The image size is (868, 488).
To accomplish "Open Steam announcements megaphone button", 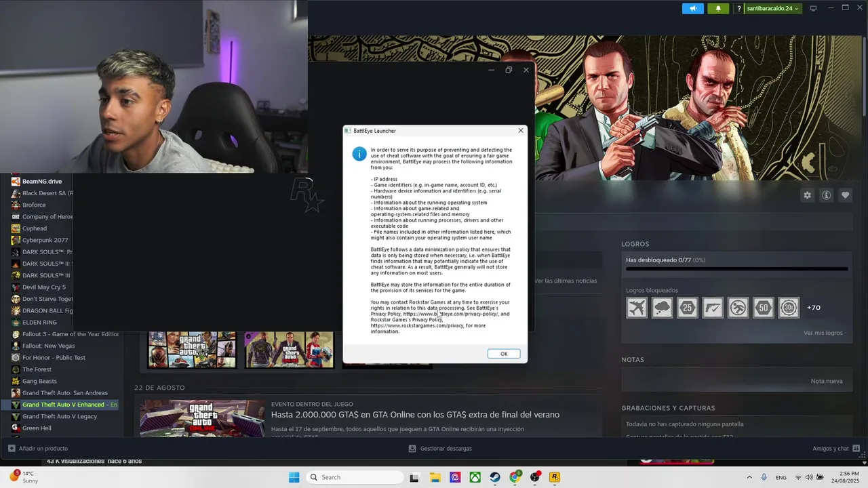I will coord(692,9).
